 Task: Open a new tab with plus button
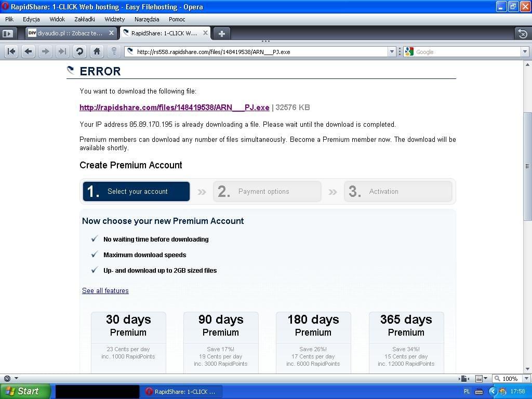pos(221,33)
